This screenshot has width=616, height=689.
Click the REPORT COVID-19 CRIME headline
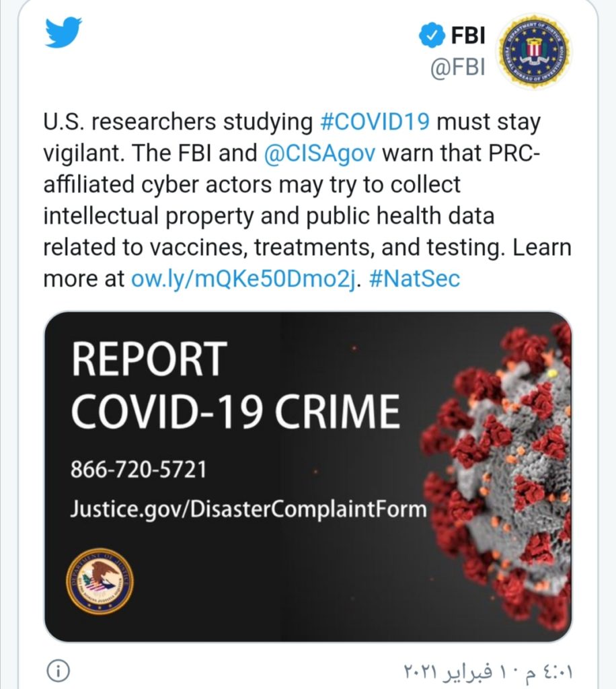[235, 385]
